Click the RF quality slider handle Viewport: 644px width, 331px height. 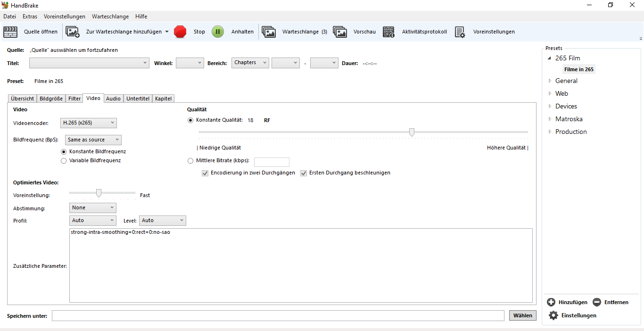click(x=412, y=132)
